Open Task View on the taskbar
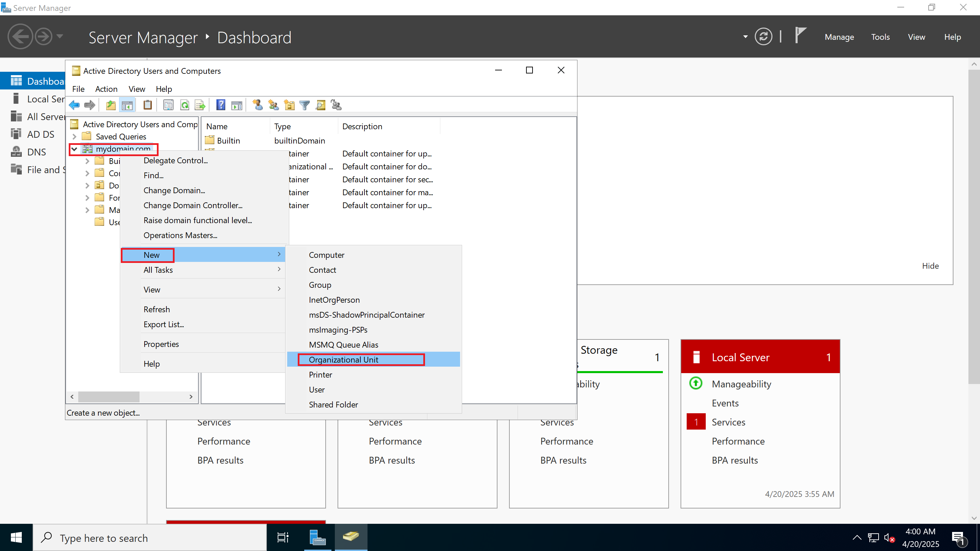Viewport: 980px width, 551px height. pyautogui.click(x=283, y=538)
